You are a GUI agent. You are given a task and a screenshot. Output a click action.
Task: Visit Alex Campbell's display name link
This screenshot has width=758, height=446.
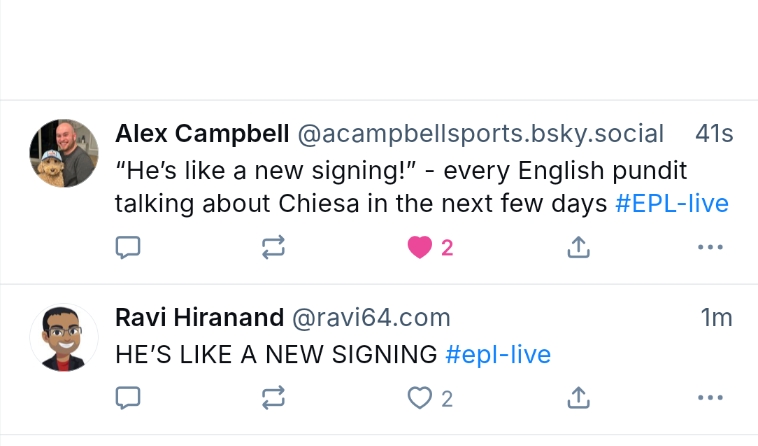[202, 134]
